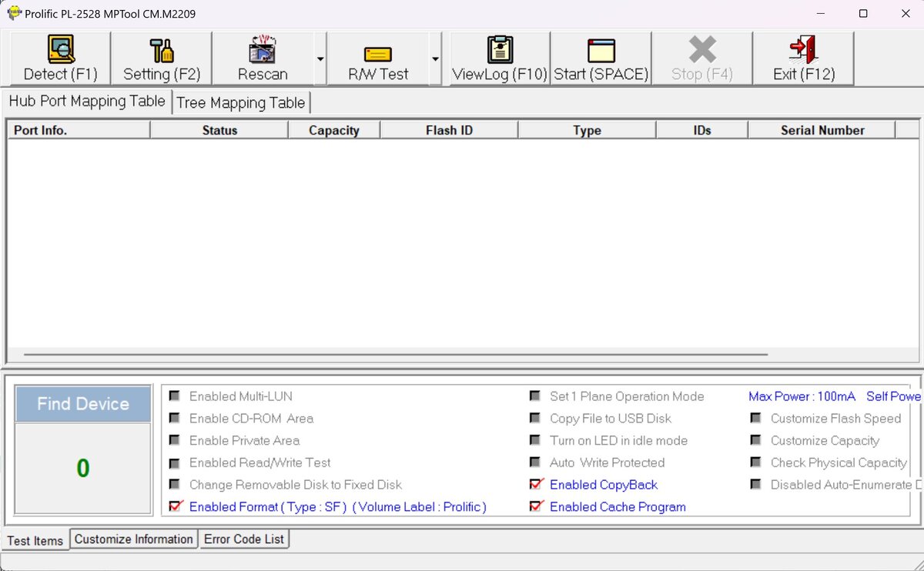Toggle Customize Flash Speed checkbox
This screenshot has width=924, height=571.
pos(756,418)
